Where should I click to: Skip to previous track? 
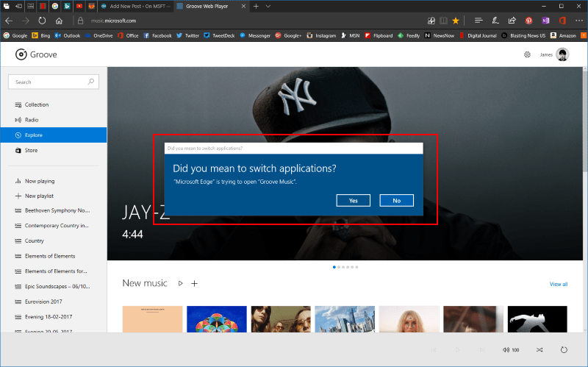tap(434, 350)
